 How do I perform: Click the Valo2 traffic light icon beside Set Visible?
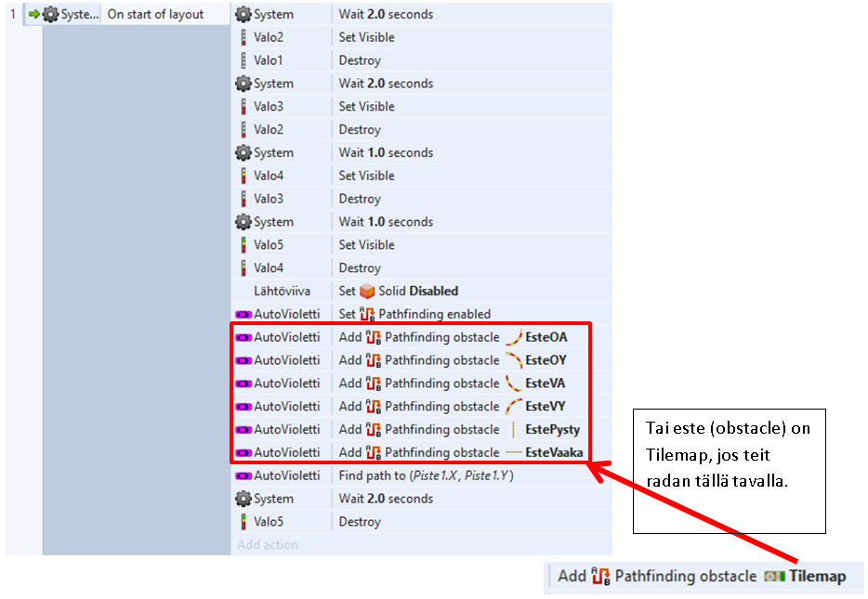243,37
